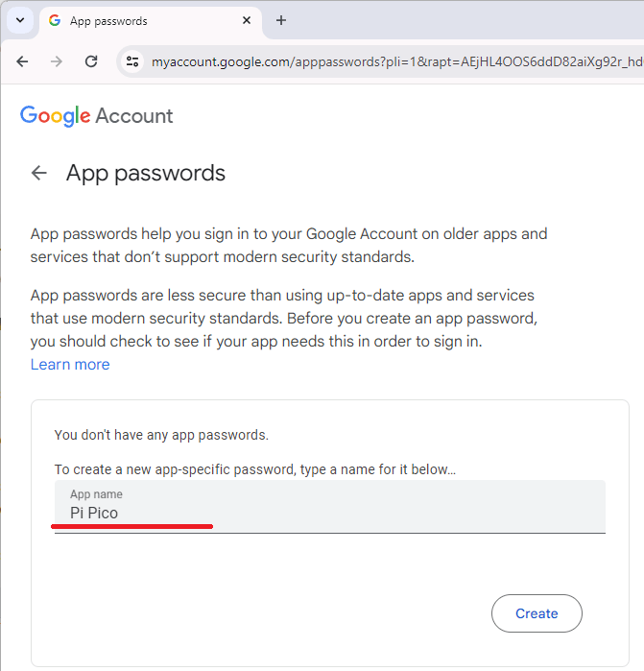Close the App passwords tab
Screen dimensions: 644x671
[247, 20]
